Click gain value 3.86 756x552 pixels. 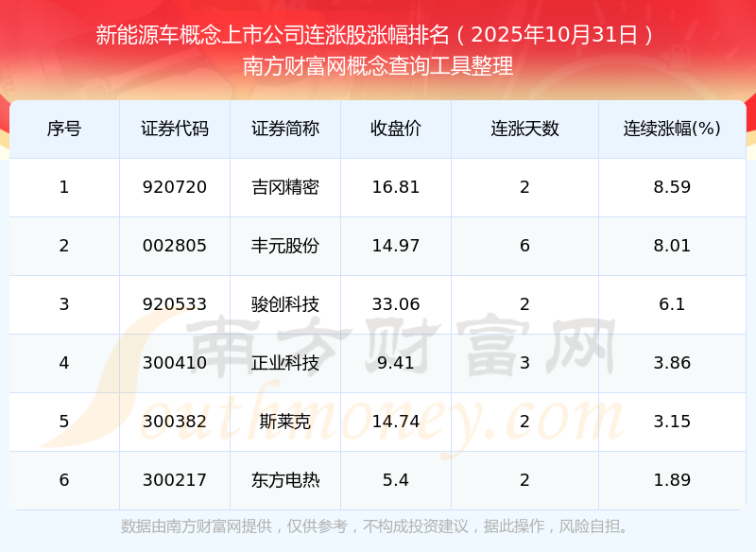tap(672, 363)
